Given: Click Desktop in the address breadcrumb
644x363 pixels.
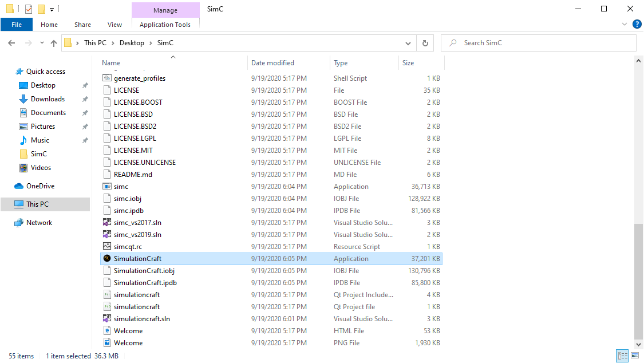Looking at the screenshot, I should point(132,43).
